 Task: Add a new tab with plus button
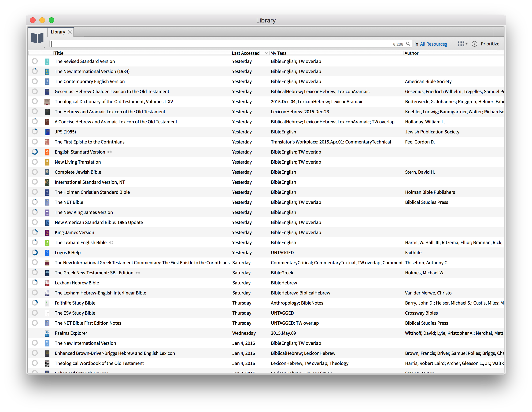(79, 32)
